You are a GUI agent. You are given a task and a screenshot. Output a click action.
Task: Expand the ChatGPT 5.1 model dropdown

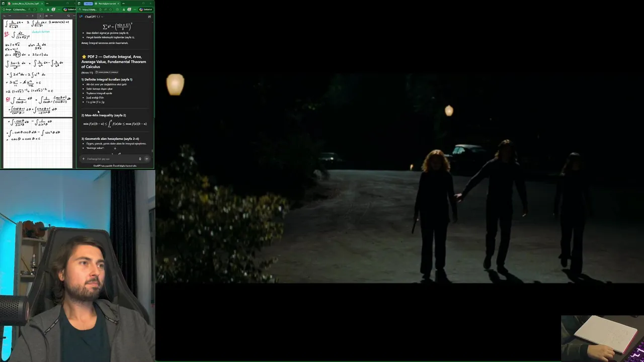click(x=94, y=17)
